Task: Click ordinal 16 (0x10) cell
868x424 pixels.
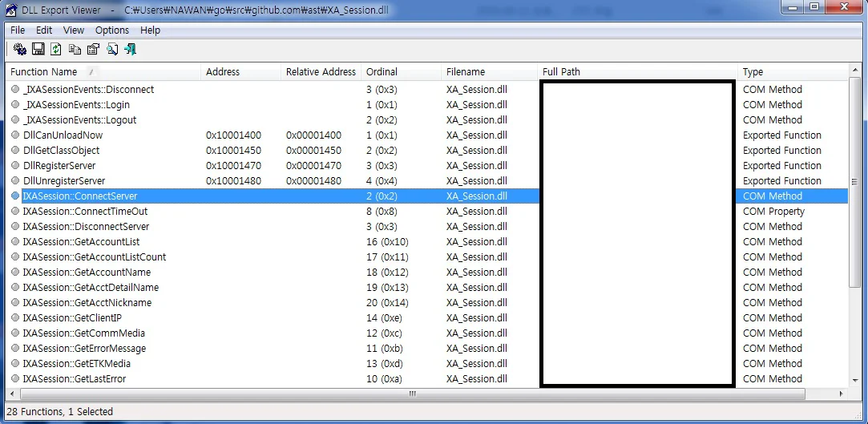Action: (387, 242)
